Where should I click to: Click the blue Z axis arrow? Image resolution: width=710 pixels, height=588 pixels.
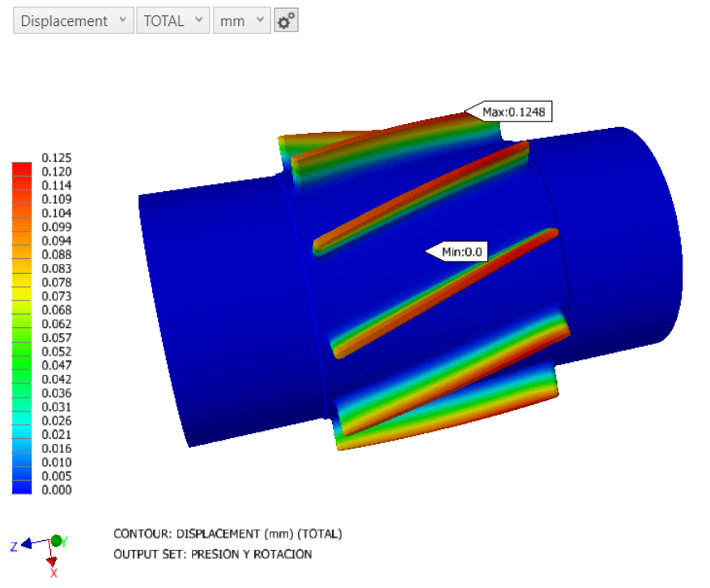click(28, 543)
